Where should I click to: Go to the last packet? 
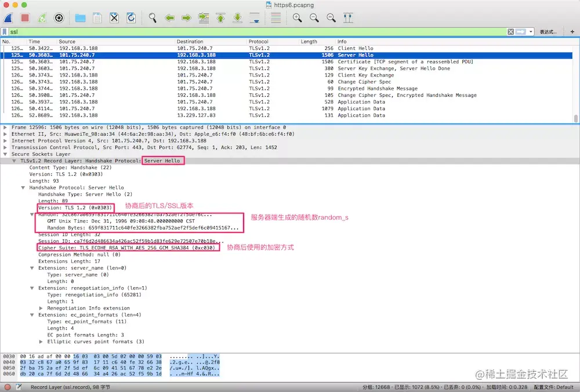tap(237, 18)
